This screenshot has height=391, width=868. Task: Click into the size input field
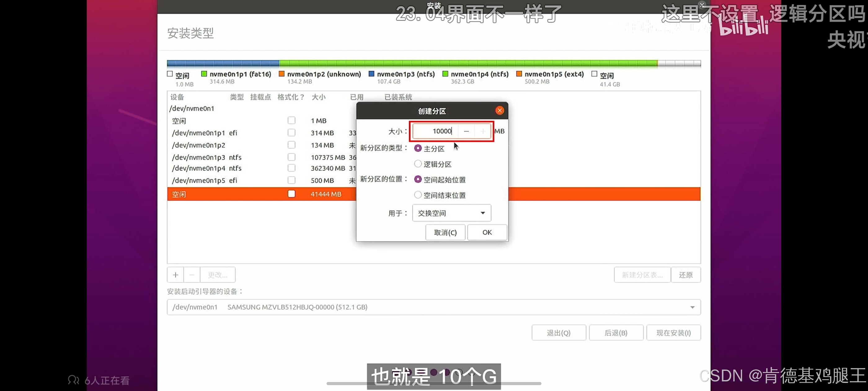[x=435, y=131]
